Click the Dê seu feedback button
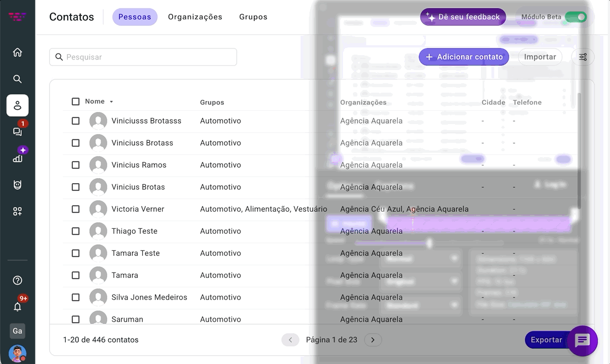 (463, 17)
